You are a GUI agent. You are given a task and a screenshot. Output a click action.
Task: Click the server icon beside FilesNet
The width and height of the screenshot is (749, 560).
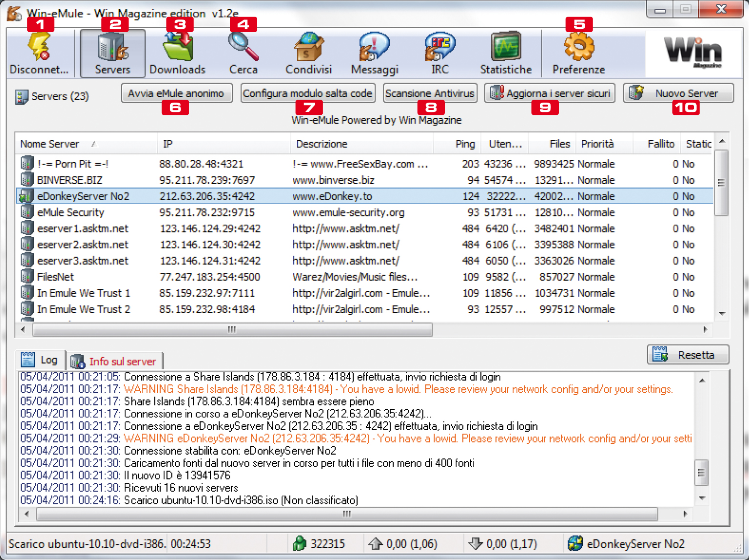pyautogui.click(x=27, y=277)
